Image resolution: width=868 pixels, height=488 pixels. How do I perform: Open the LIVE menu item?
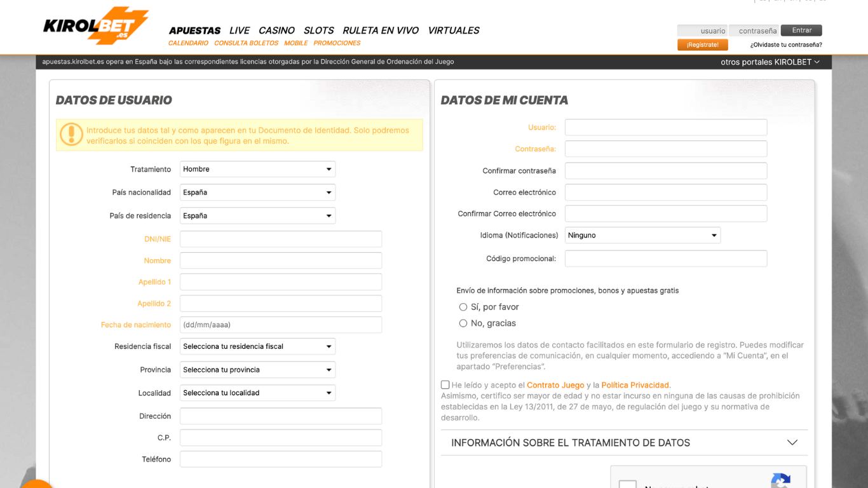240,30
